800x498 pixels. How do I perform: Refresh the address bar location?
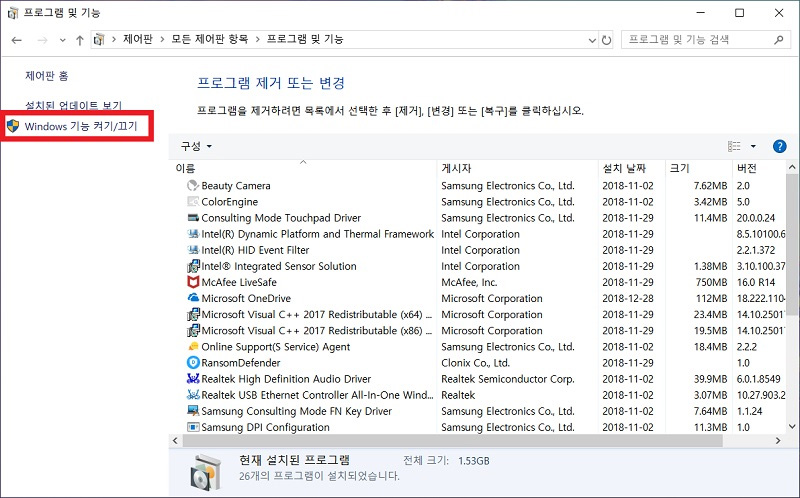606,40
